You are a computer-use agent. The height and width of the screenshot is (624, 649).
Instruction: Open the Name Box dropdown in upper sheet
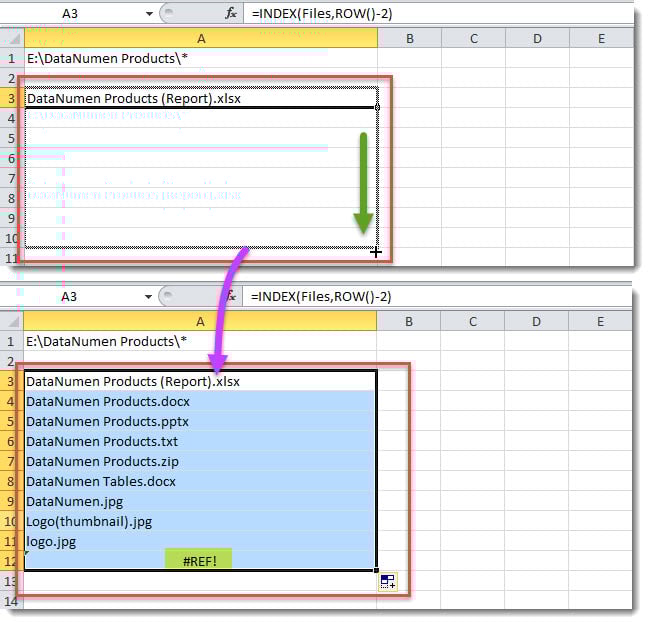click(149, 14)
